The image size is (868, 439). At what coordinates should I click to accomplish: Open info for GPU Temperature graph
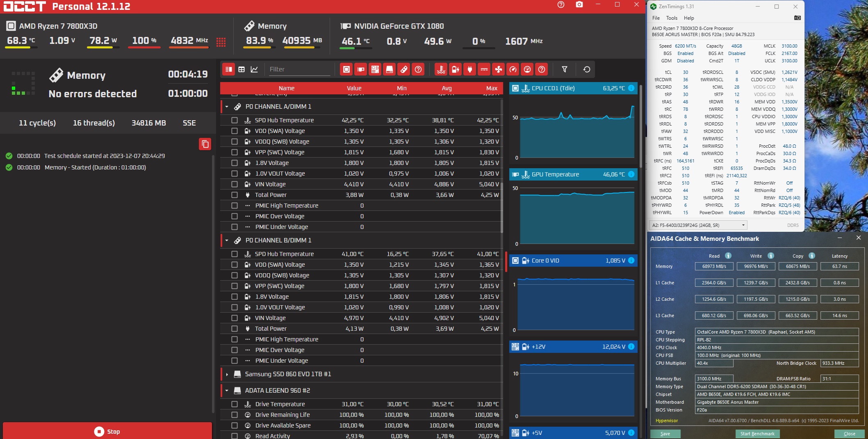click(x=631, y=174)
